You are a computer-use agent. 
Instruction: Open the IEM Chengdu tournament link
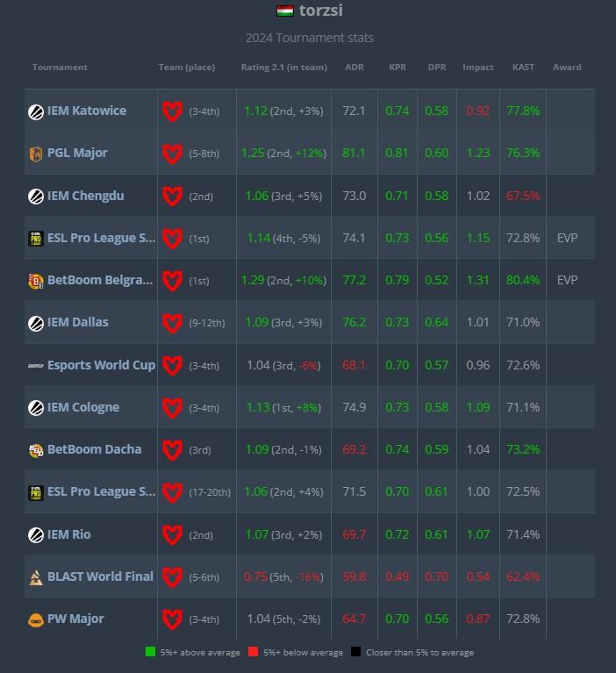click(86, 196)
